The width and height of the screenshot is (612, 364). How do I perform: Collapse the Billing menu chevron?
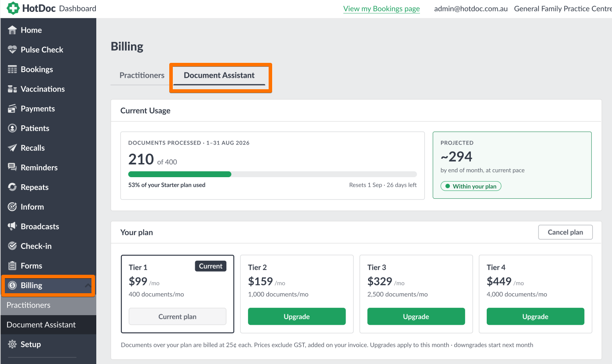(88, 286)
